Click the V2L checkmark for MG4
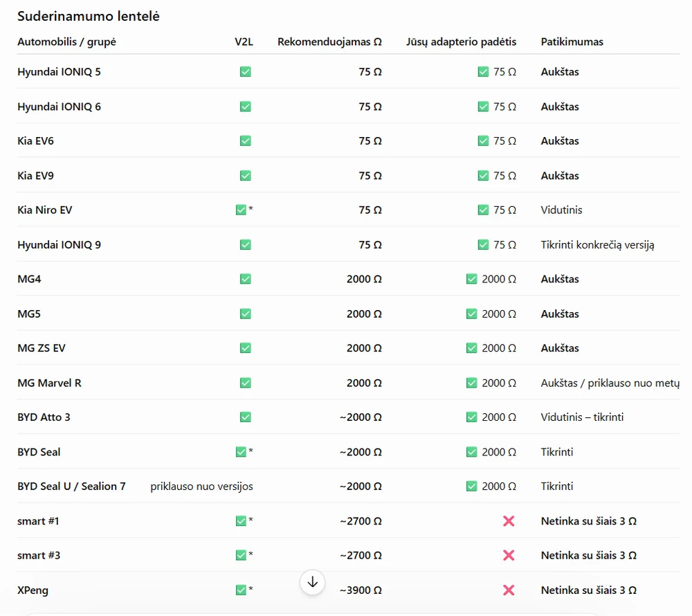Viewport: 692px width, 616px height. click(x=246, y=279)
